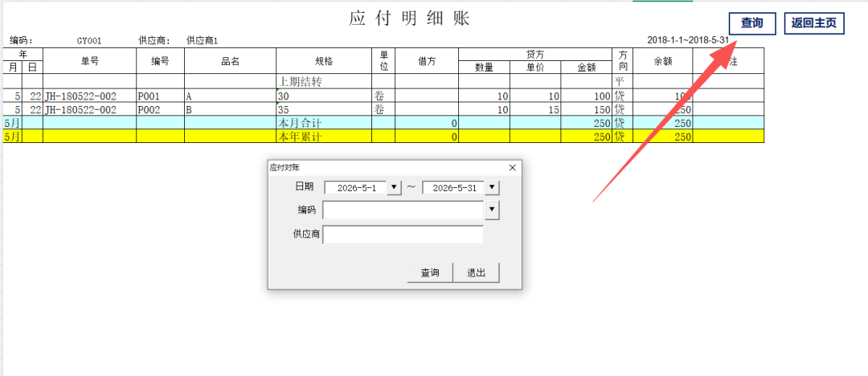The image size is (868, 376).
Task: Select the 品名 column header
Action: tap(231, 61)
